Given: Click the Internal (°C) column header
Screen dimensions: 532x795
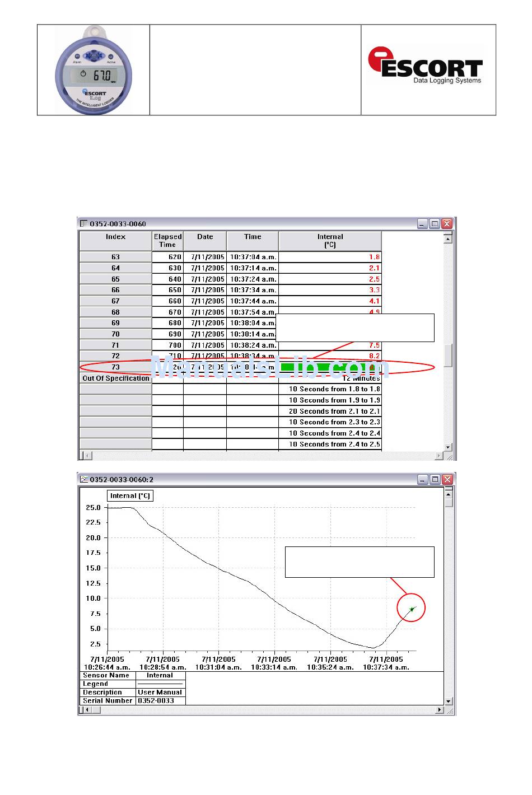Looking at the screenshot, I should coord(330,241).
